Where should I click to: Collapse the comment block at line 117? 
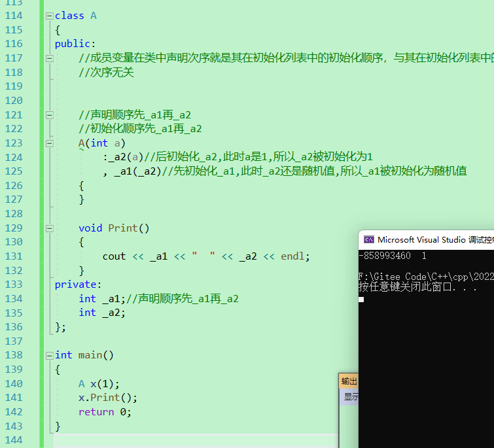coord(50,59)
